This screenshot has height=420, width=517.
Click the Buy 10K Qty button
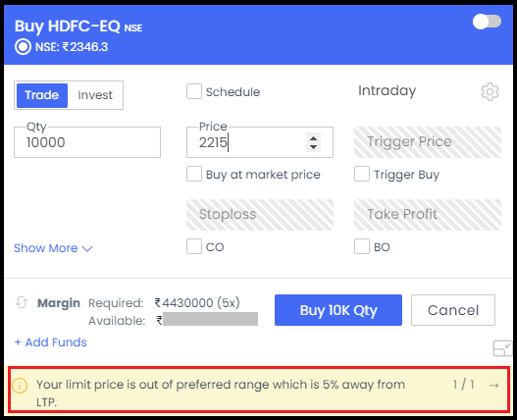tap(338, 310)
